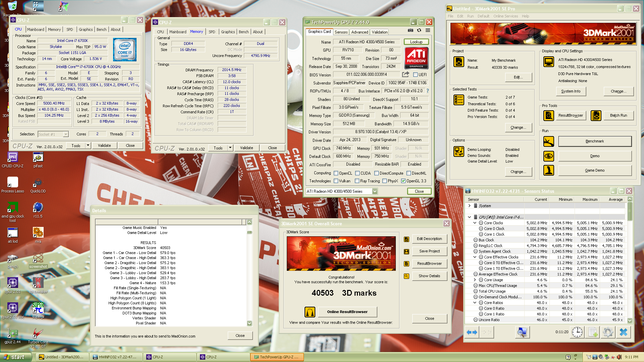
Task: Click the Benchmark run icon
Action: point(549,141)
